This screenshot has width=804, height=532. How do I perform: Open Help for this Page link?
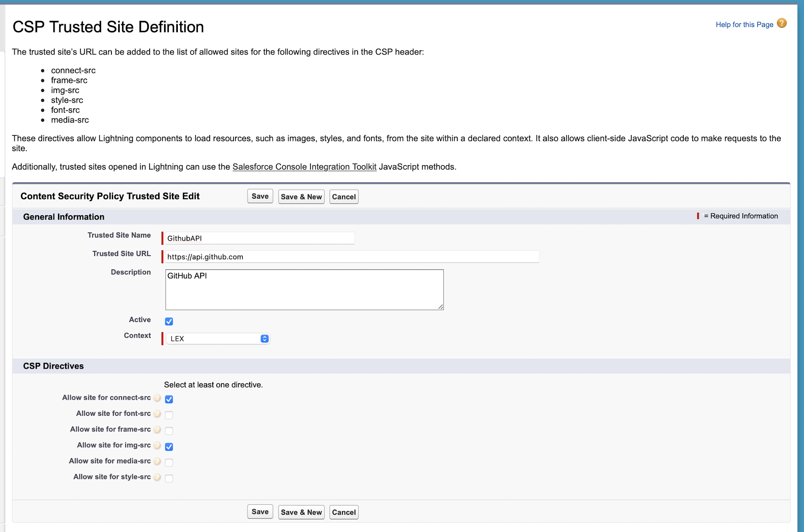click(x=744, y=25)
